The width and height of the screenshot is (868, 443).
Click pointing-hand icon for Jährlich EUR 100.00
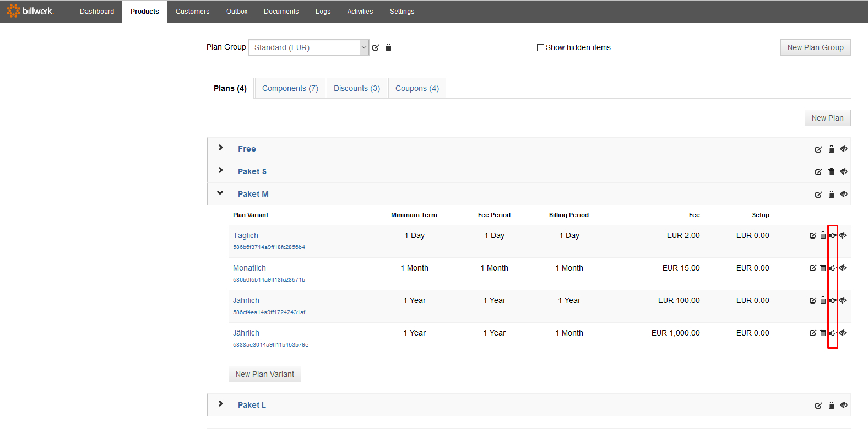point(833,300)
